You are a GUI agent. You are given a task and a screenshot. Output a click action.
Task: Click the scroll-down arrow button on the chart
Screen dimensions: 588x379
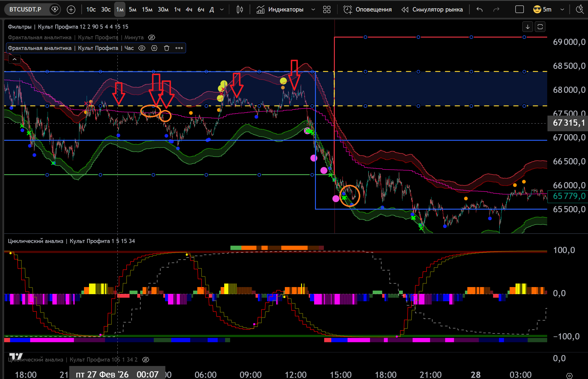coord(527,27)
